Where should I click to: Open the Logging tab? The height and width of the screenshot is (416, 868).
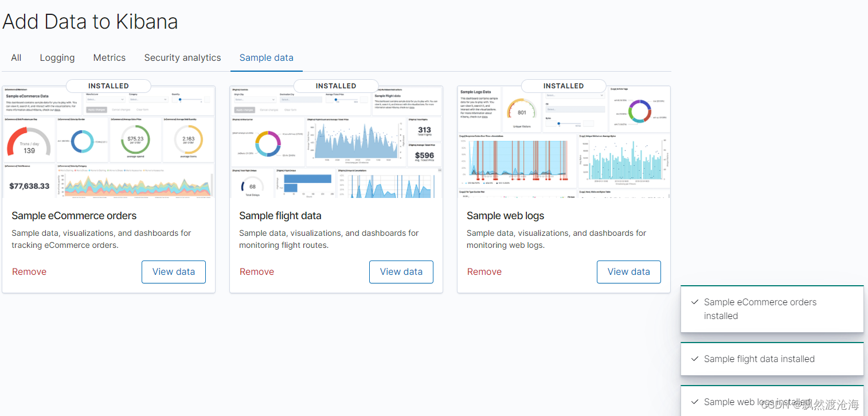[57, 58]
